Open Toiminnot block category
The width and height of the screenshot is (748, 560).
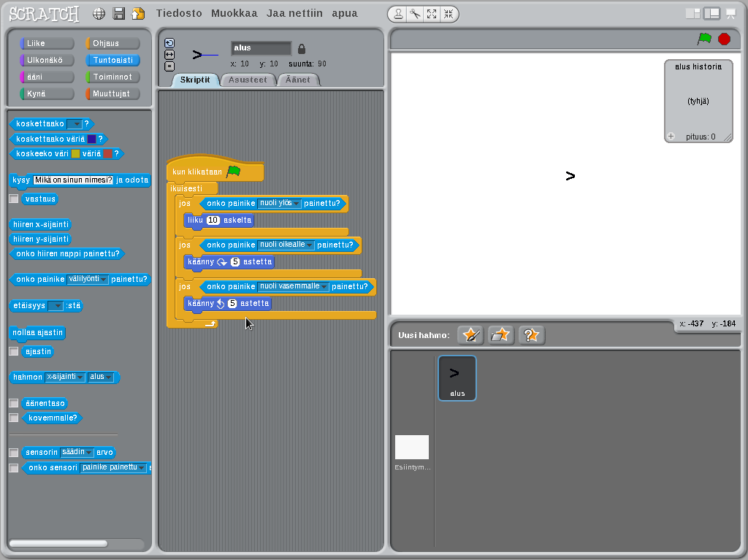pos(112,77)
